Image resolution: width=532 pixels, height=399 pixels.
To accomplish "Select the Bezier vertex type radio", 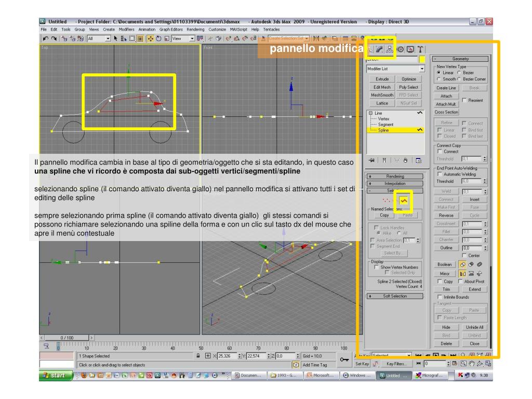I will [x=459, y=73].
